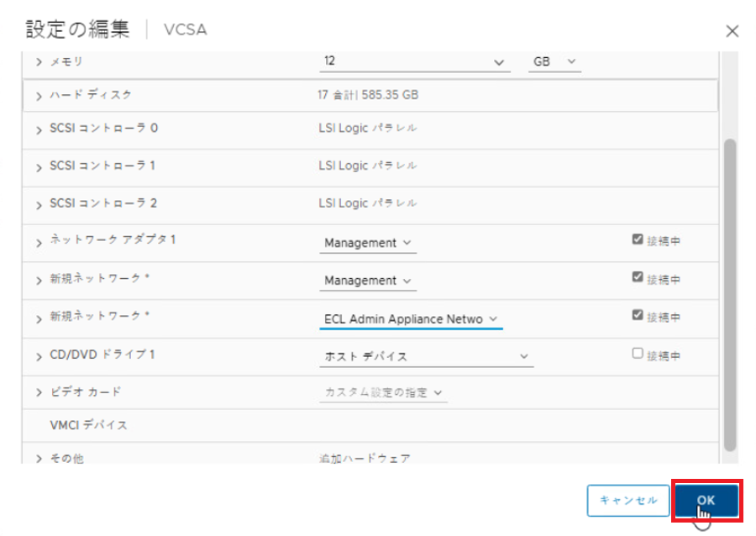Expand SCSI コントローラ 2 details
756x536 pixels.
click(39, 204)
